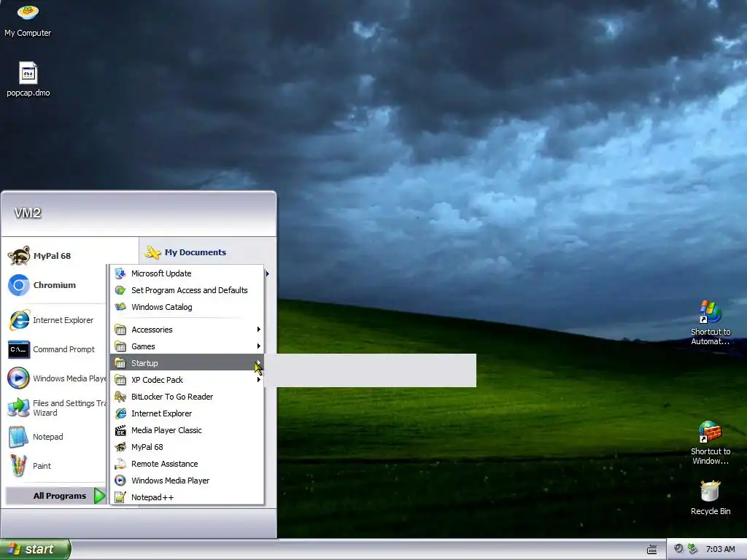Open Files and Settings Transfer Wizard
Viewport: 747px width, 560px height.
click(56, 408)
